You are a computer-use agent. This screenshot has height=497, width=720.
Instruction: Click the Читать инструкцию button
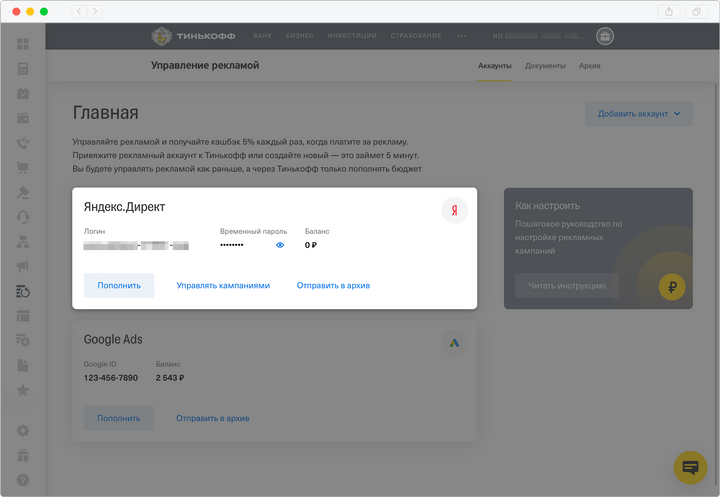click(x=567, y=286)
